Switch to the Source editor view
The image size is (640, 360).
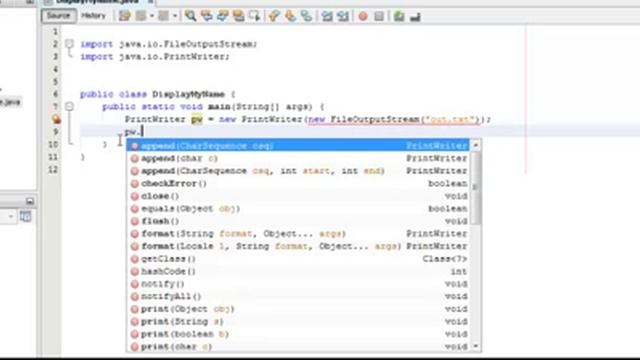pyautogui.click(x=58, y=16)
